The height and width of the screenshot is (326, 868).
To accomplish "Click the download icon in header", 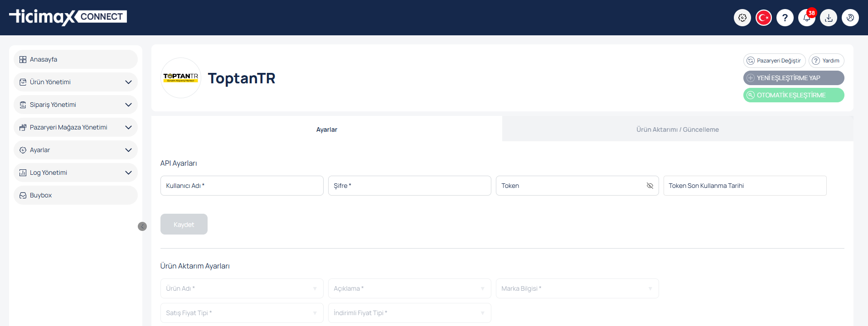I will (829, 18).
